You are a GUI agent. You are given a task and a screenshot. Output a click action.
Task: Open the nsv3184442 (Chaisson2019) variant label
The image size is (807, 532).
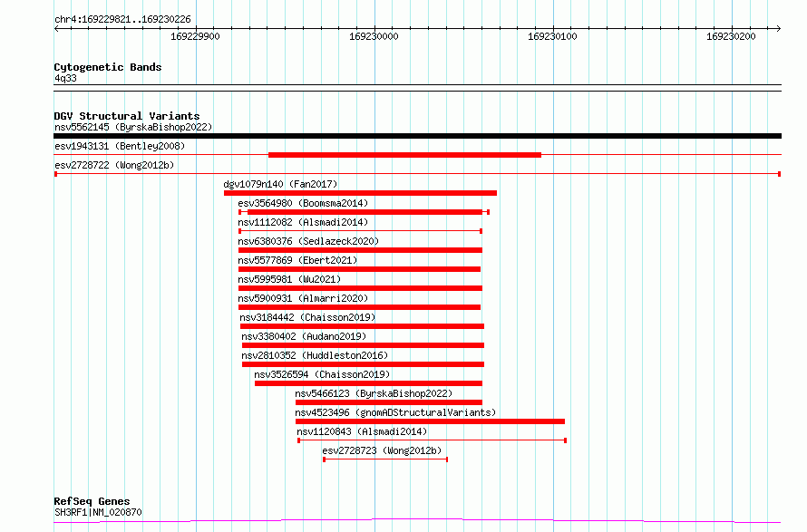coord(307,317)
